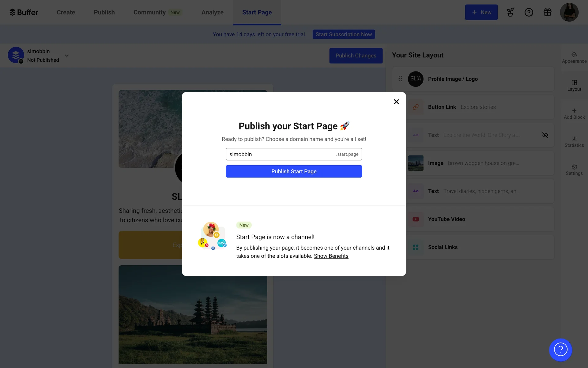Go to the Publish tab
This screenshot has width=588, height=368.
pos(104,12)
